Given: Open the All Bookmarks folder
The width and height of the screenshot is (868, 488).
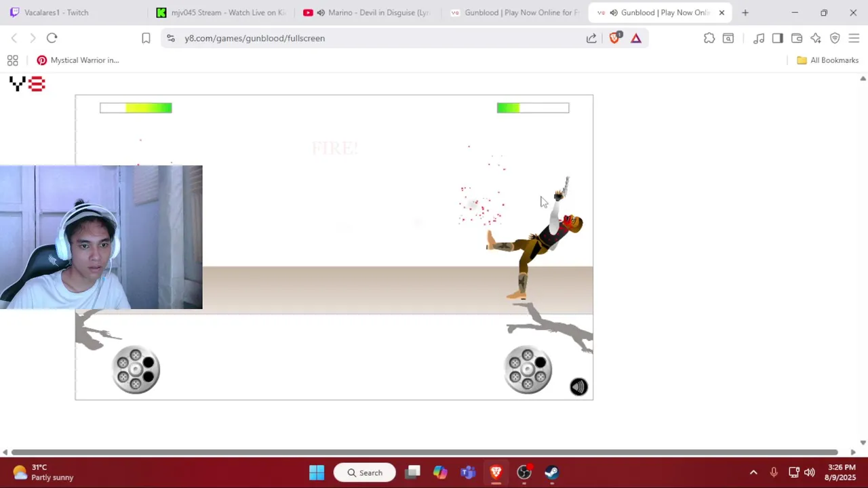Looking at the screenshot, I should [827, 60].
